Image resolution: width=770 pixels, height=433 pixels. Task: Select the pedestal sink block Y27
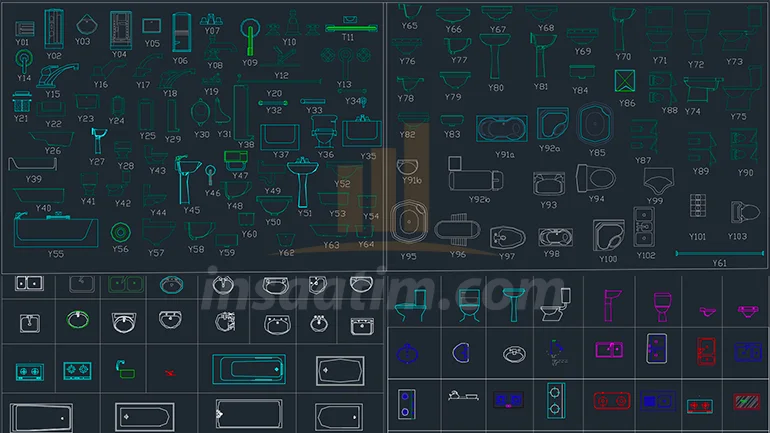98,141
